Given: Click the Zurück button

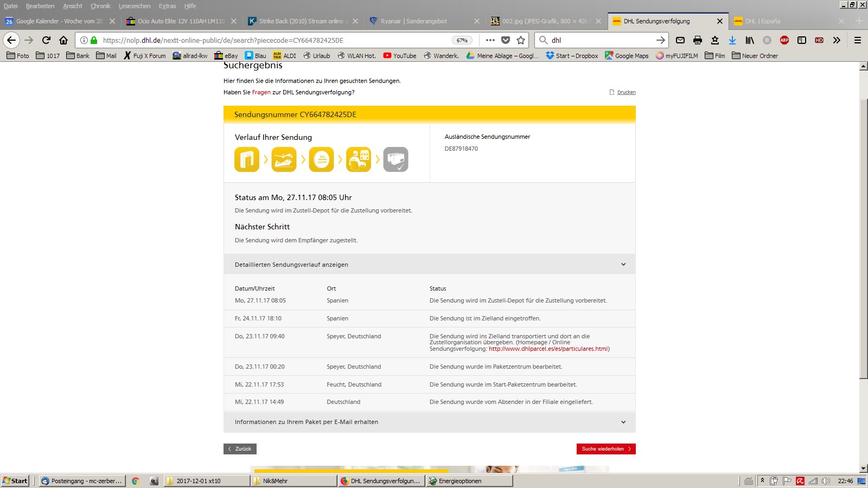Looking at the screenshot, I should tap(240, 449).
